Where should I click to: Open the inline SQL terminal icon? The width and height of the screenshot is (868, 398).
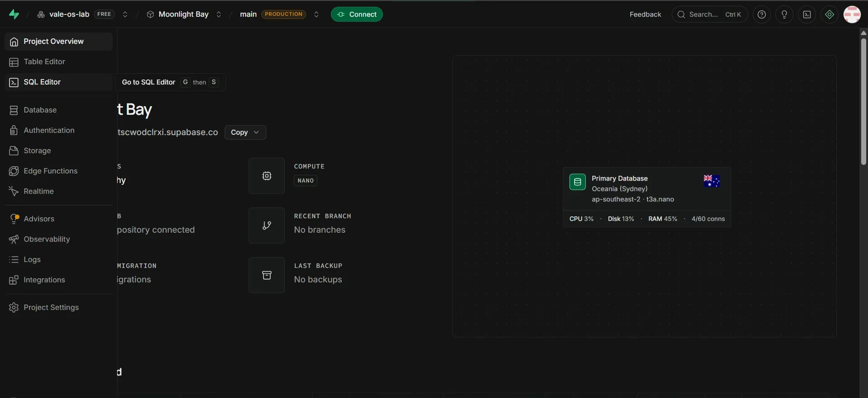click(x=807, y=14)
